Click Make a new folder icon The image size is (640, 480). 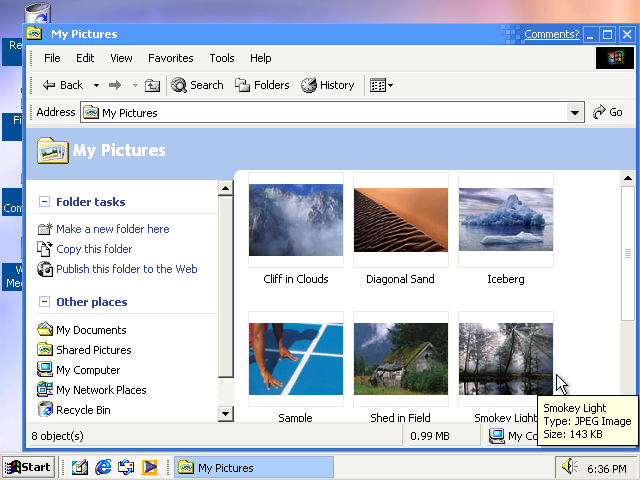pyautogui.click(x=45, y=229)
